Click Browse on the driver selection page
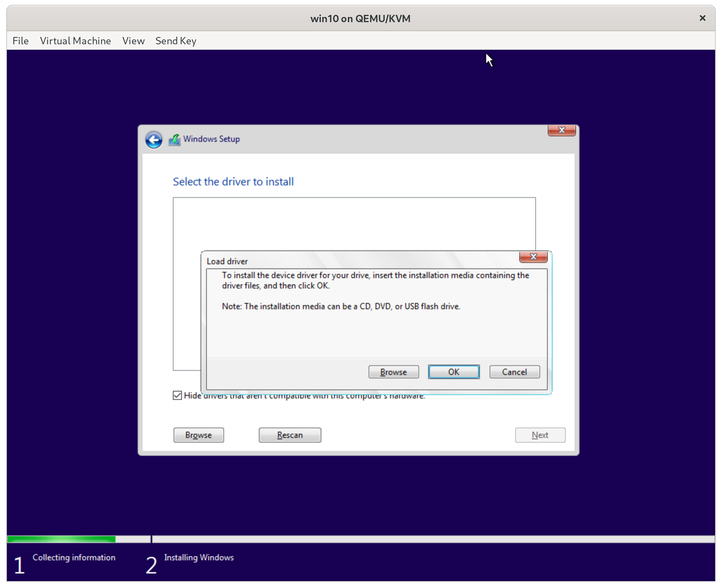 198,435
